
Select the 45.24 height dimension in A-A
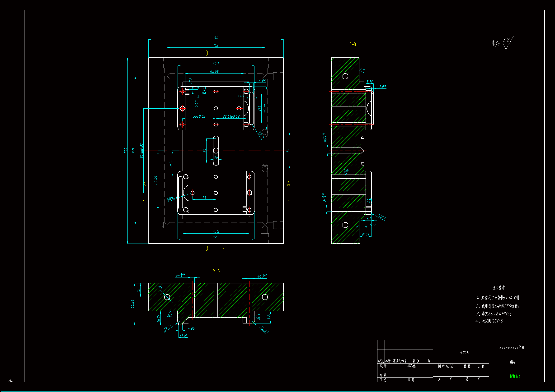pyautogui.click(x=132, y=304)
